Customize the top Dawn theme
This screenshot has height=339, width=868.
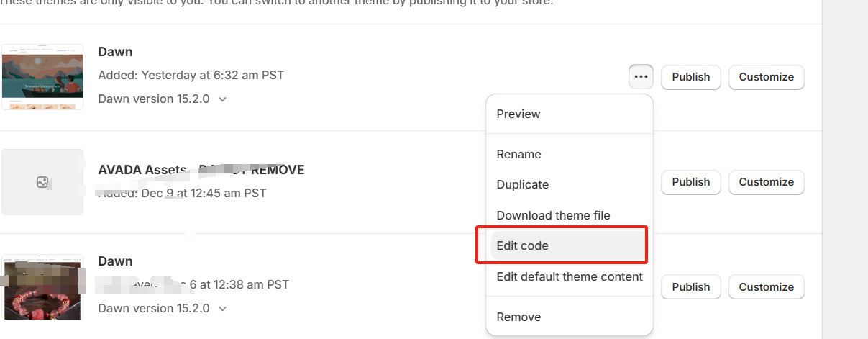(x=766, y=77)
